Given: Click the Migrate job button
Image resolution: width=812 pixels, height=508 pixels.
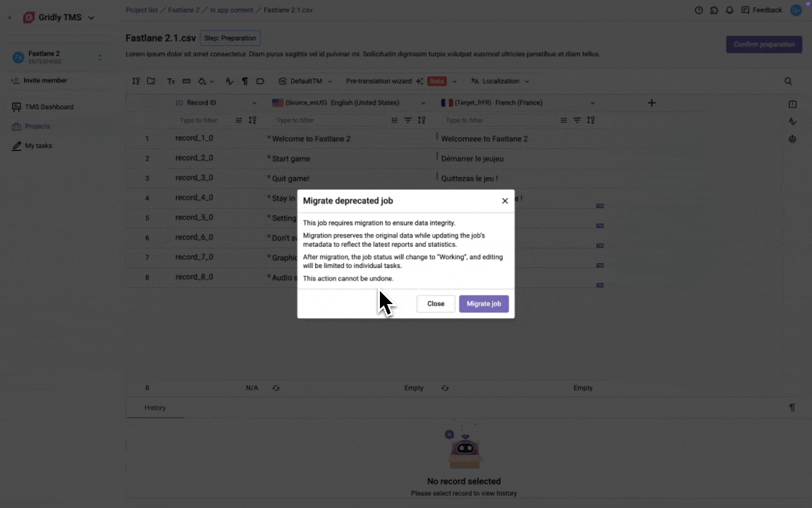Looking at the screenshot, I should click(x=484, y=303).
